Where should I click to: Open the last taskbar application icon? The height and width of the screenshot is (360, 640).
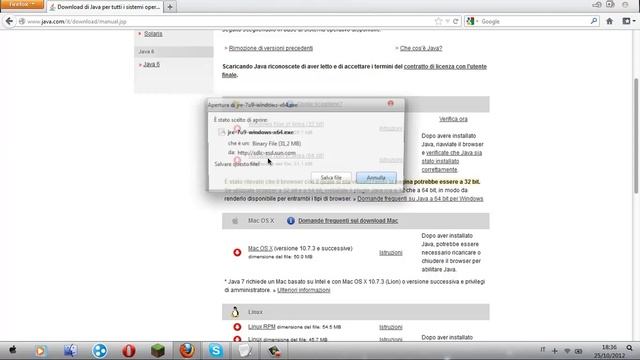click(x=274, y=351)
